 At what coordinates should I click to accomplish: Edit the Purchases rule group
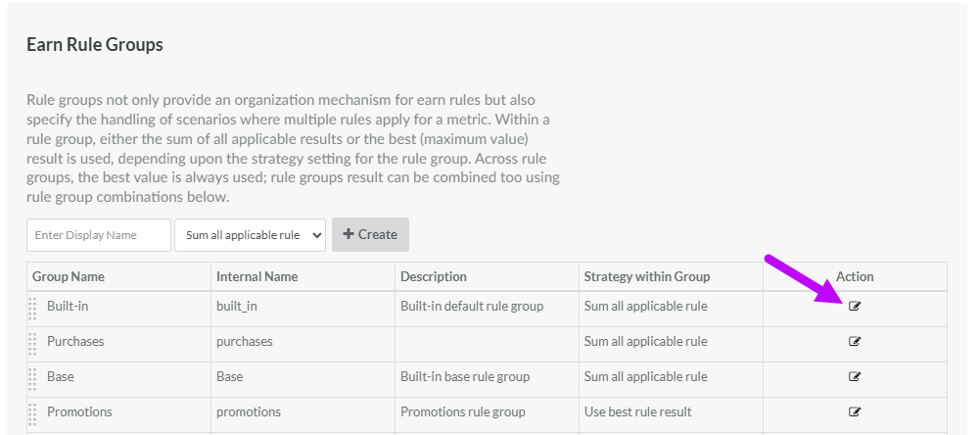855,342
